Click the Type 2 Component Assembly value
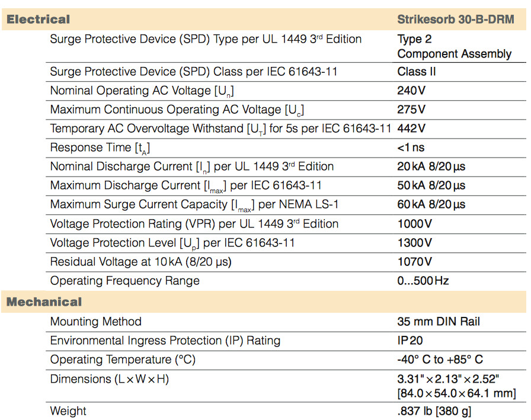The height and width of the screenshot is (420, 531). [454, 47]
